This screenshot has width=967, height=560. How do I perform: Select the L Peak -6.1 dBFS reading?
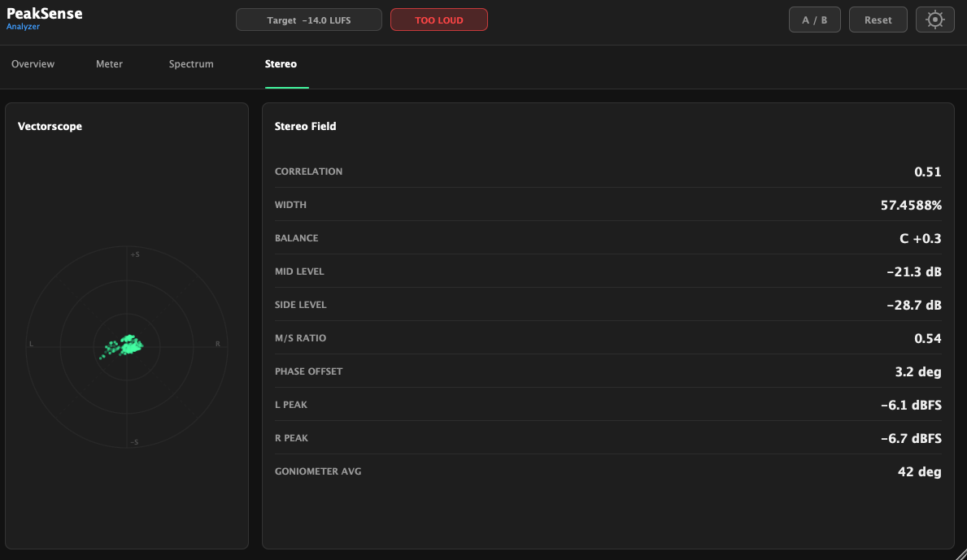(x=911, y=405)
